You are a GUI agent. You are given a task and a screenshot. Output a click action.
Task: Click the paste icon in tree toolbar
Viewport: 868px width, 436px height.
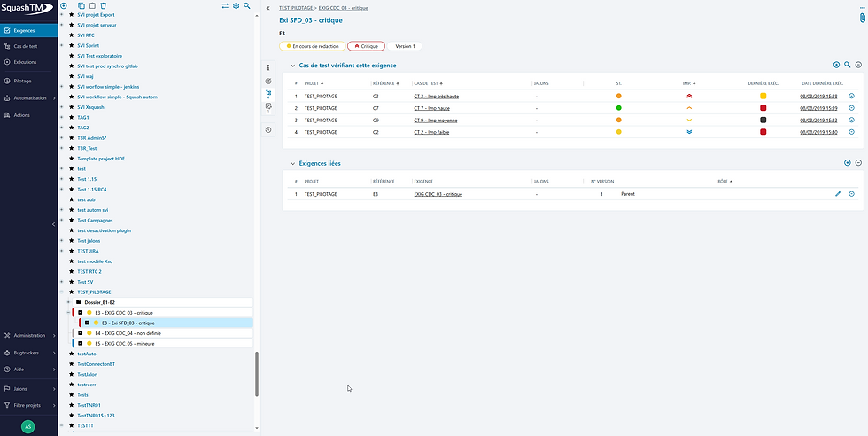(x=92, y=5)
